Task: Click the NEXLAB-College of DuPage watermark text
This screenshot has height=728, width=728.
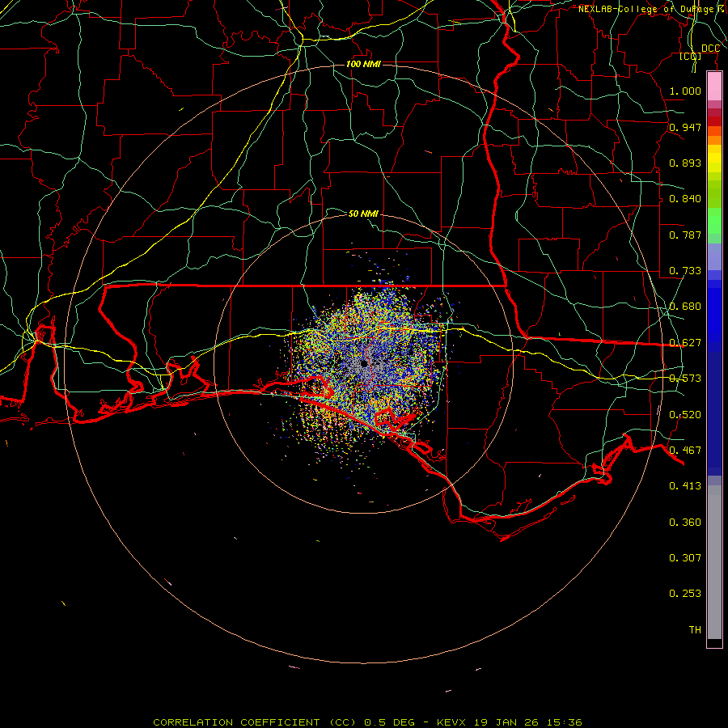Action: 651,9
